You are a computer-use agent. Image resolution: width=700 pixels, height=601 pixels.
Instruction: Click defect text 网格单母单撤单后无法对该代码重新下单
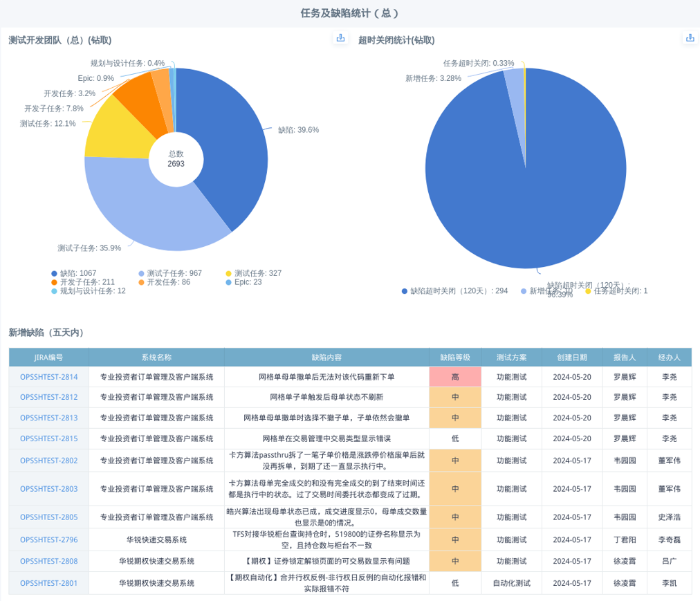coord(326,377)
